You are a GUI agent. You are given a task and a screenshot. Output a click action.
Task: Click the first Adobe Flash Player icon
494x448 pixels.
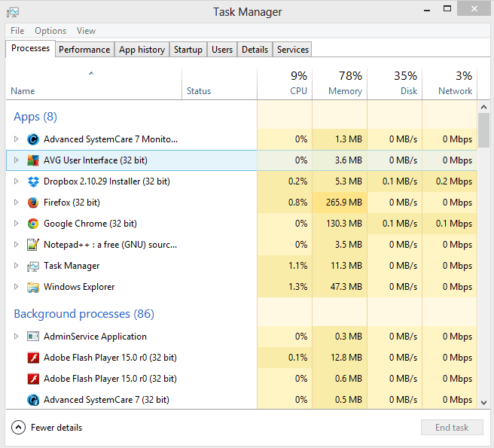[32, 358]
